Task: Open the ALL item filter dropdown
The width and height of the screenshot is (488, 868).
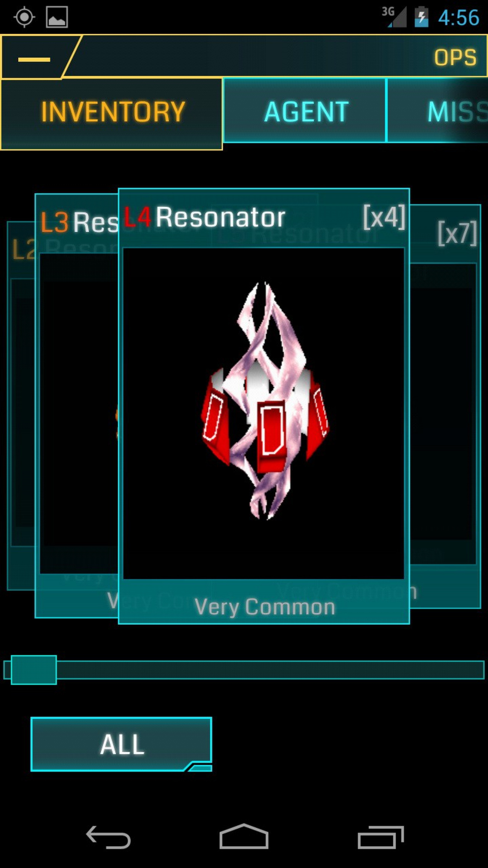Action: (x=121, y=744)
